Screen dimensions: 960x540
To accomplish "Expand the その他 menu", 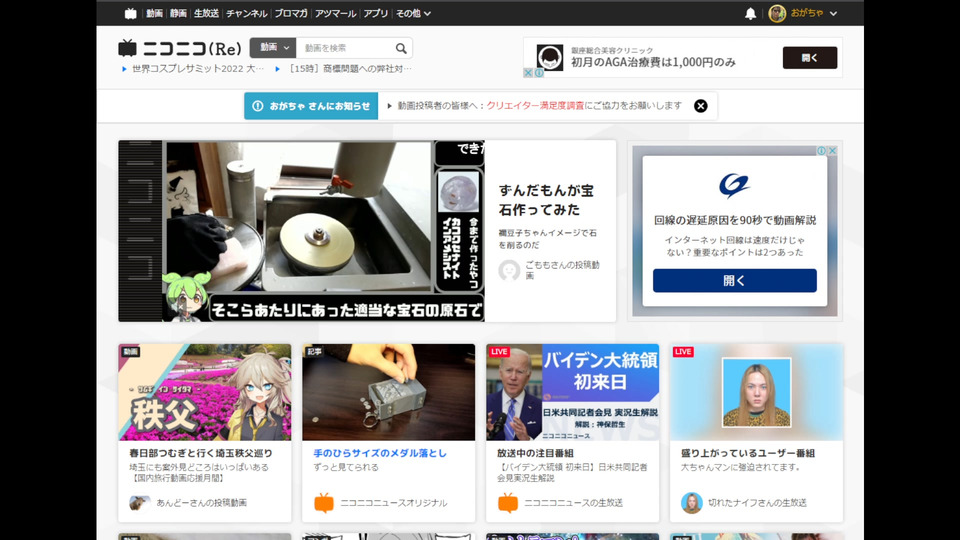I will [413, 13].
